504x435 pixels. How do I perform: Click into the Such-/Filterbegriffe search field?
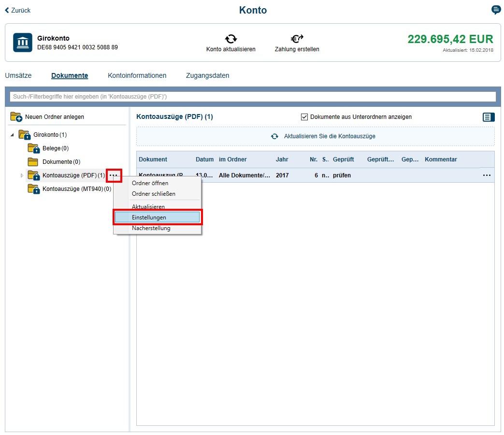[x=253, y=97]
